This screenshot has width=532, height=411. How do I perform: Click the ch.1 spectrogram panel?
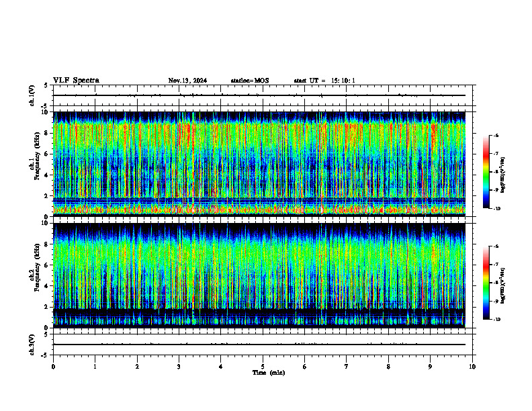(x=259, y=164)
